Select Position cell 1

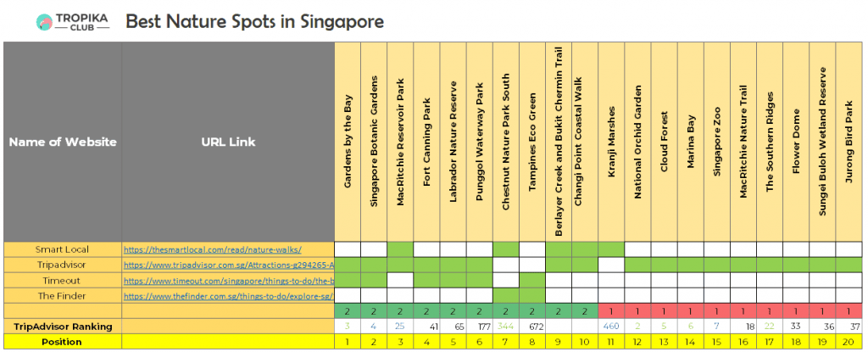coord(348,342)
